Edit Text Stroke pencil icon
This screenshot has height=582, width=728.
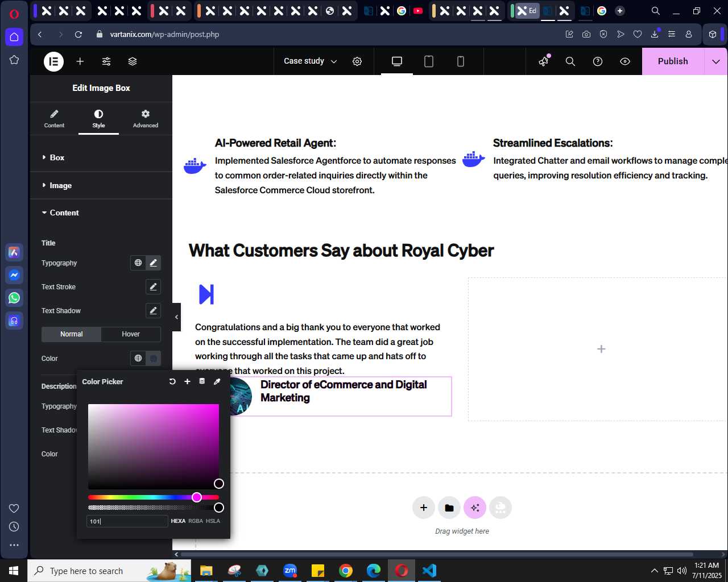(x=153, y=287)
